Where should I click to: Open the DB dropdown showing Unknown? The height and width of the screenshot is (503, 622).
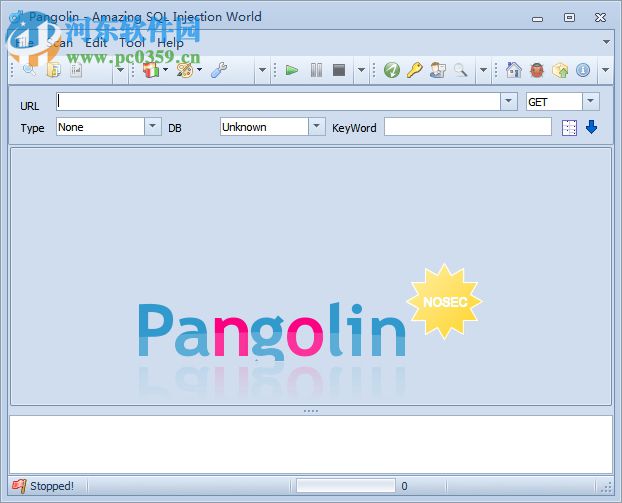[x=316, y=127]
